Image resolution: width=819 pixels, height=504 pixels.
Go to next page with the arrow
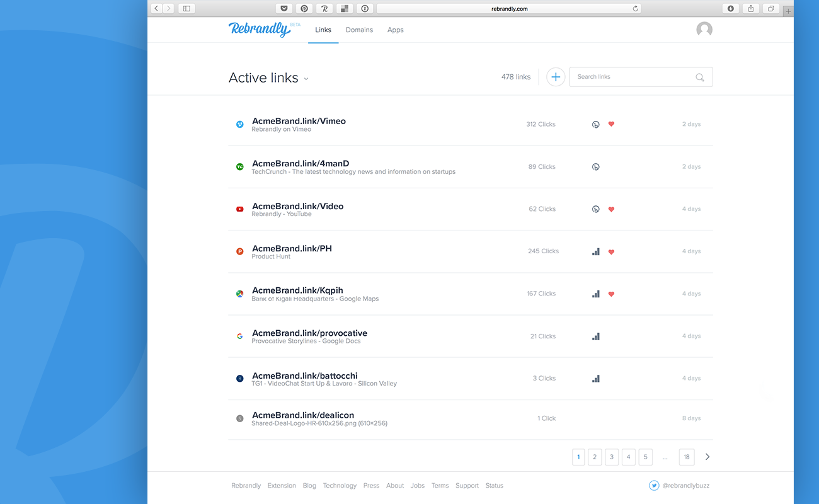pyautogui.click(x=707, y=457)
